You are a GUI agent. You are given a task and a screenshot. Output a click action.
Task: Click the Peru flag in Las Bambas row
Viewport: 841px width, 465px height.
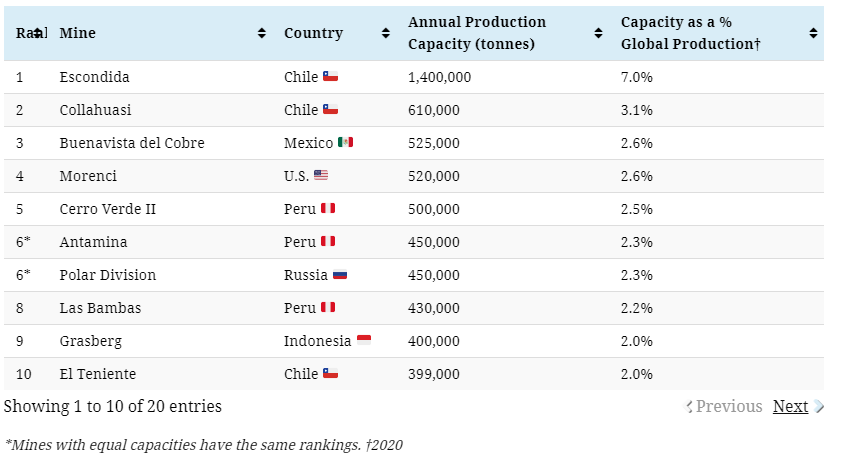pyautogui.click(x=328, y=308)
